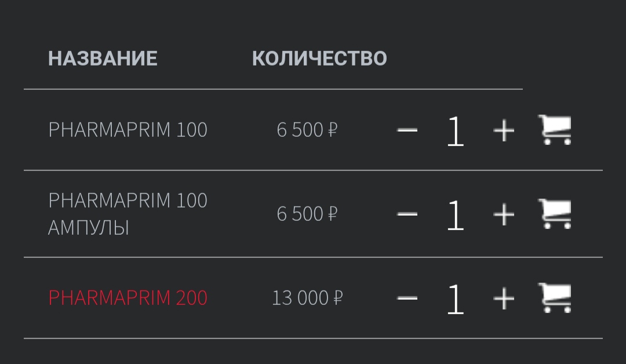Decrease quantity of PHARMAPRIM 100
The width and height of the screenshot is (626, 364).
tap(407, 130)
